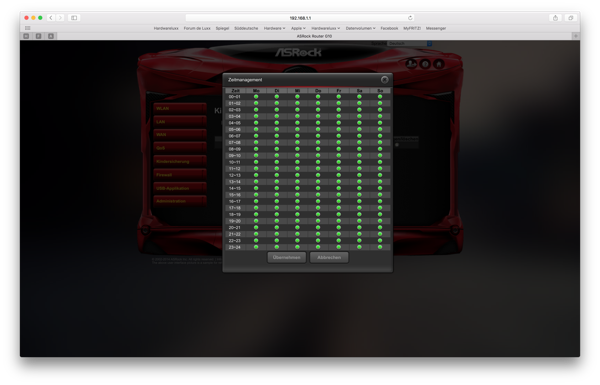
Task: Toggle Friday 05-06 time slot
Action: pyautogui.click(x=339, y=129)
